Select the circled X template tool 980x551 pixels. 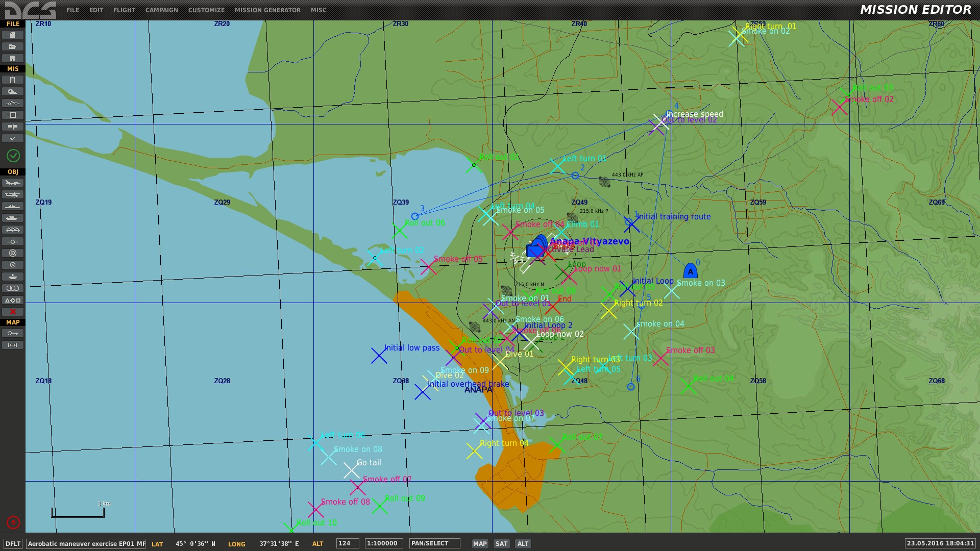tap(13, 265)
